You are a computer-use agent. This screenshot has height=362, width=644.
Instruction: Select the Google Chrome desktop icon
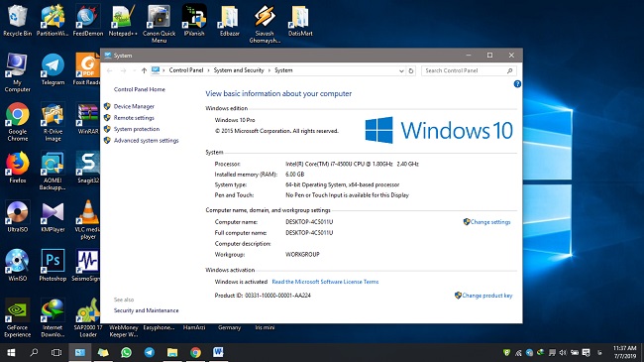pyautogui.click(x=17, y=122)
